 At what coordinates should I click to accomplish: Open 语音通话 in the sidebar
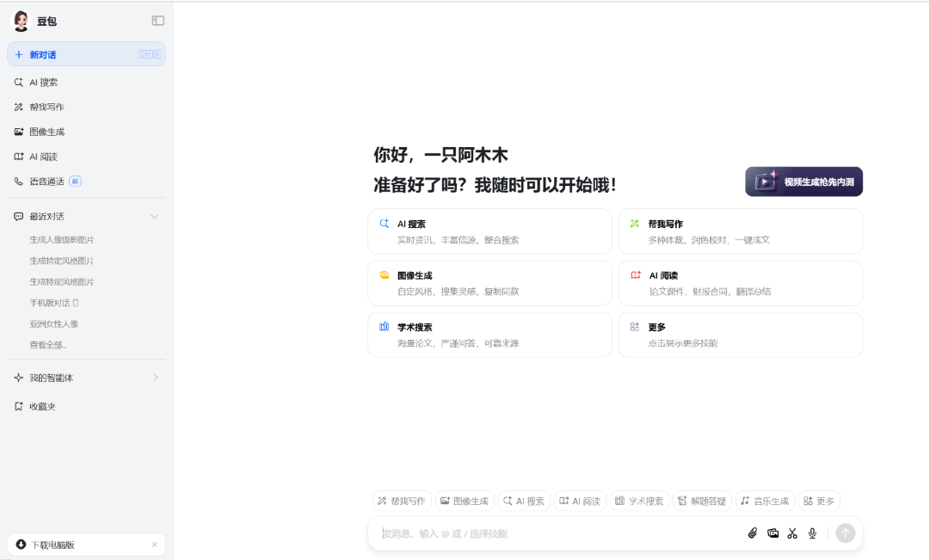87,182
